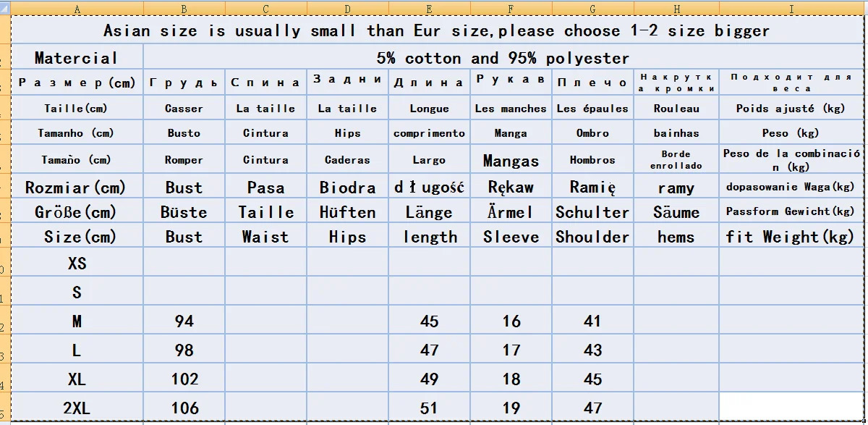The image size is (868, 425).
Task: Select column C header
Action: 265,9
